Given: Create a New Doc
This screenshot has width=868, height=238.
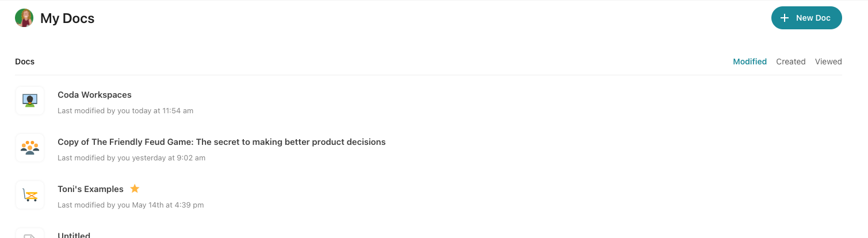Looking at the screenshot, I should coord(806,18).
